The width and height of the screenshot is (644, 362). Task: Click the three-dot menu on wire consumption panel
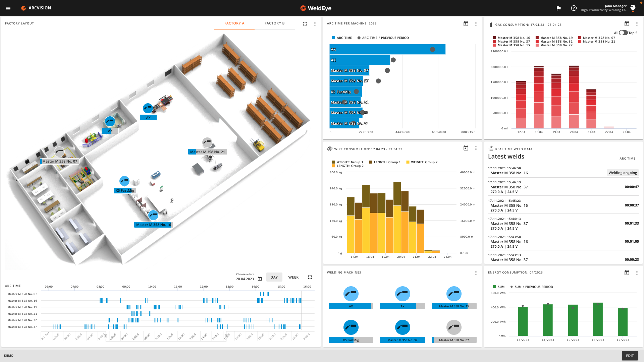[476, 148]
